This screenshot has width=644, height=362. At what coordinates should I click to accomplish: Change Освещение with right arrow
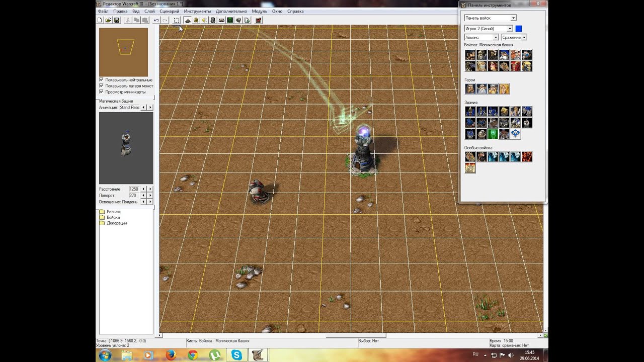coord(150,202)
